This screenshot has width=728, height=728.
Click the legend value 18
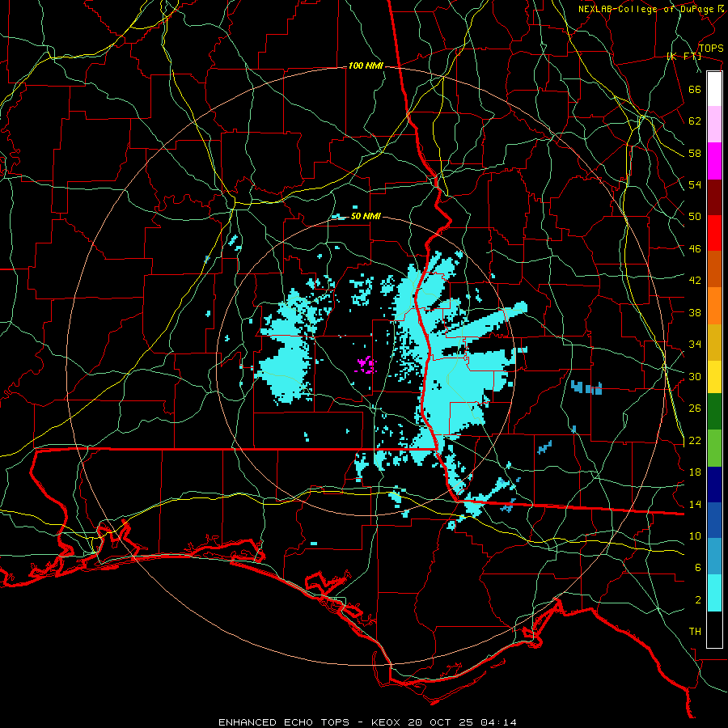tap(695, 472)
